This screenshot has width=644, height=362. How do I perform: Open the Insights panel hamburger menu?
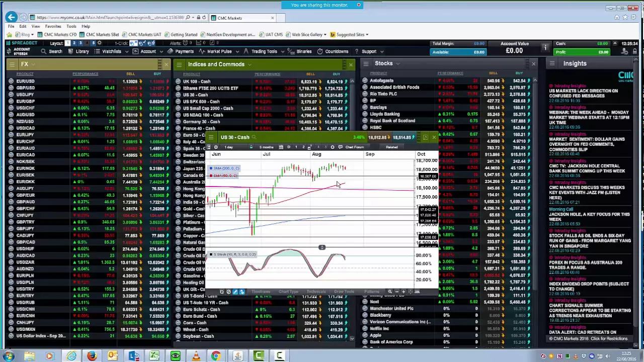pos(552,63)
